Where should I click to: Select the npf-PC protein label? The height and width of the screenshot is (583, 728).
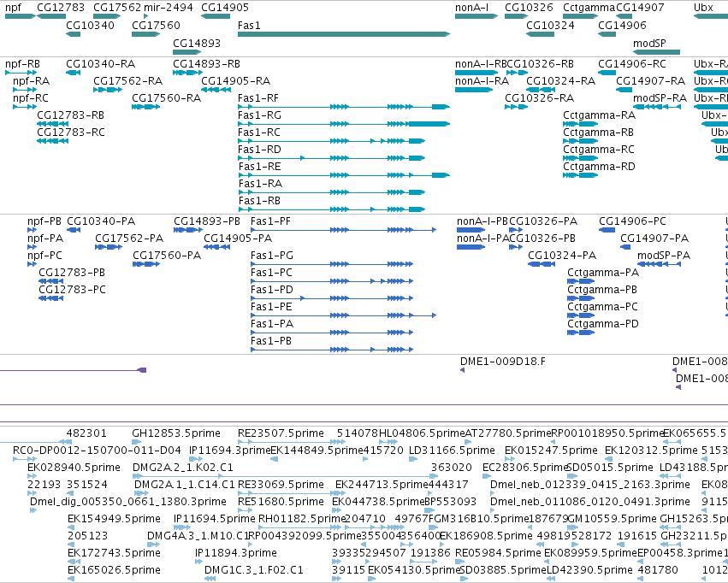44,256
